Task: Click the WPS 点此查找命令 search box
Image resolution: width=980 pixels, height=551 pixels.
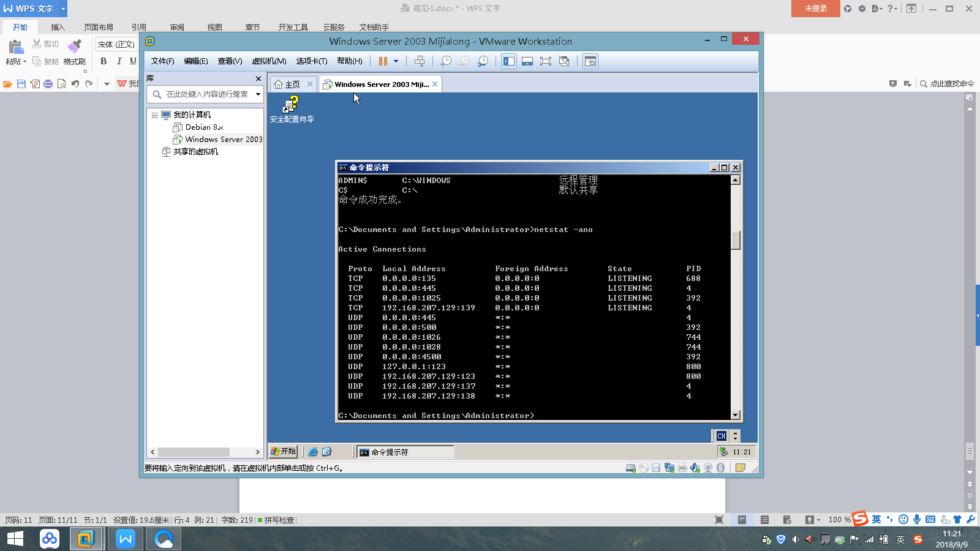Action: click(947, 84)
